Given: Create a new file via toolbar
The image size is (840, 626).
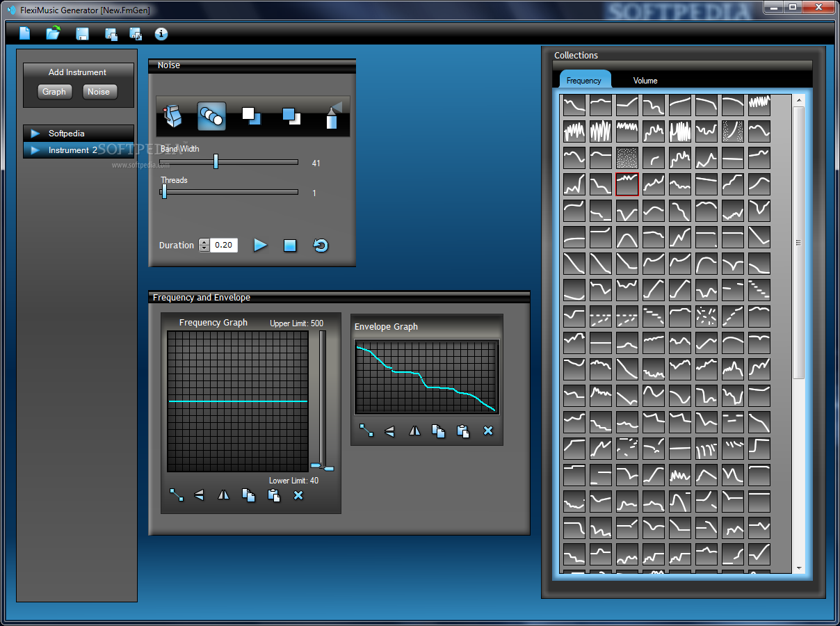Looking at the screenshot, I should 25,33.
